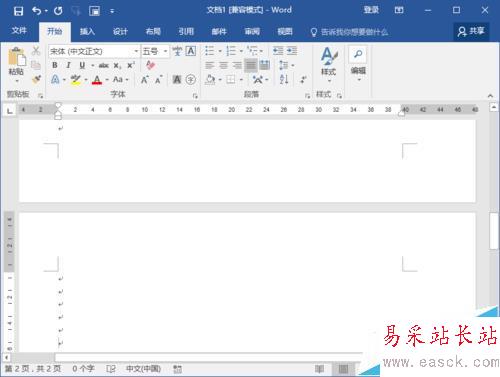Align text right

point(237,65)
